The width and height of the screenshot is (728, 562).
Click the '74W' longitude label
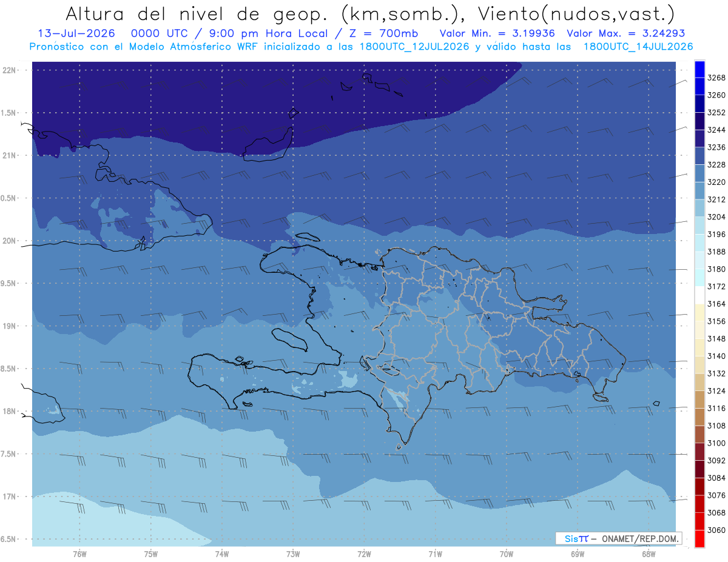tap(222, 554)
